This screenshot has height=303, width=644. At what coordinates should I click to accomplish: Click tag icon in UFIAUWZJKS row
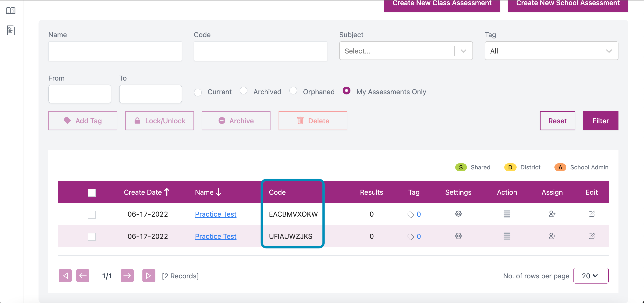pyautogui.click(x=410, y=237)
